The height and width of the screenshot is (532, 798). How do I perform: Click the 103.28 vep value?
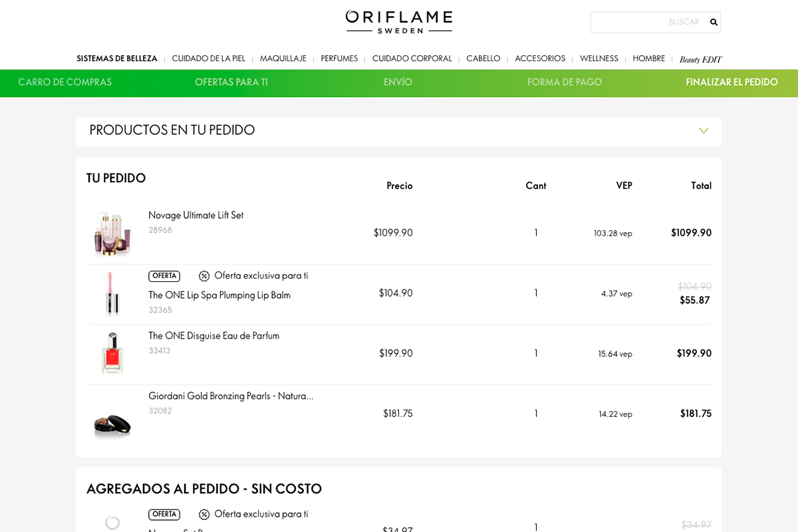(613, 233)
